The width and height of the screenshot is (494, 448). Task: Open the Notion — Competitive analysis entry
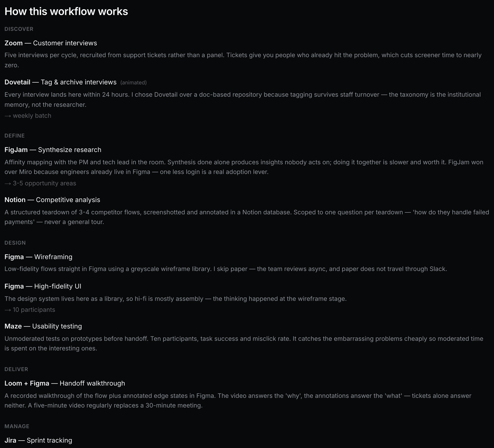click(52, 200)
